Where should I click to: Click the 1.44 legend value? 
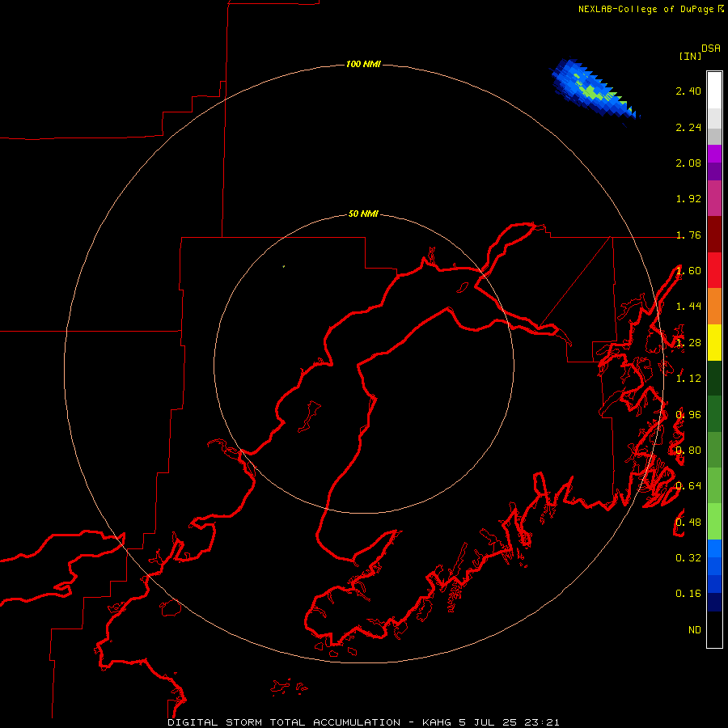tap(688, 306)
